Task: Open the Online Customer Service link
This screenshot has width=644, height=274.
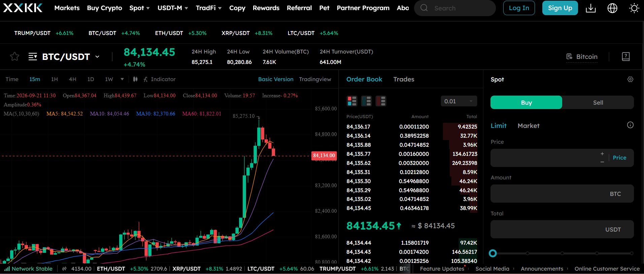Action: 607,269
